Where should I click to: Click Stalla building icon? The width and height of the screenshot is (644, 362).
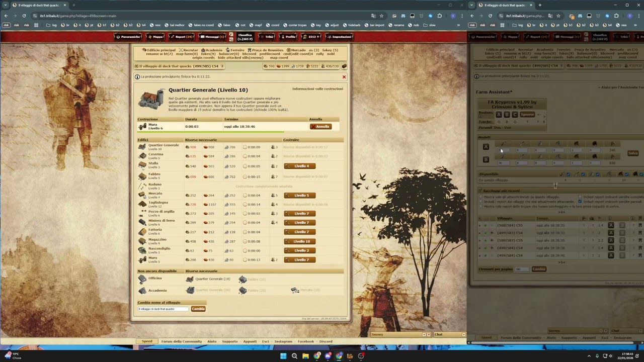[x=142, y=165]
